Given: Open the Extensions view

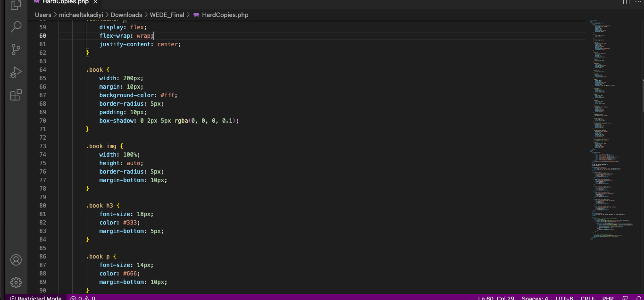Looking at the screenshot, I should 16,95.
